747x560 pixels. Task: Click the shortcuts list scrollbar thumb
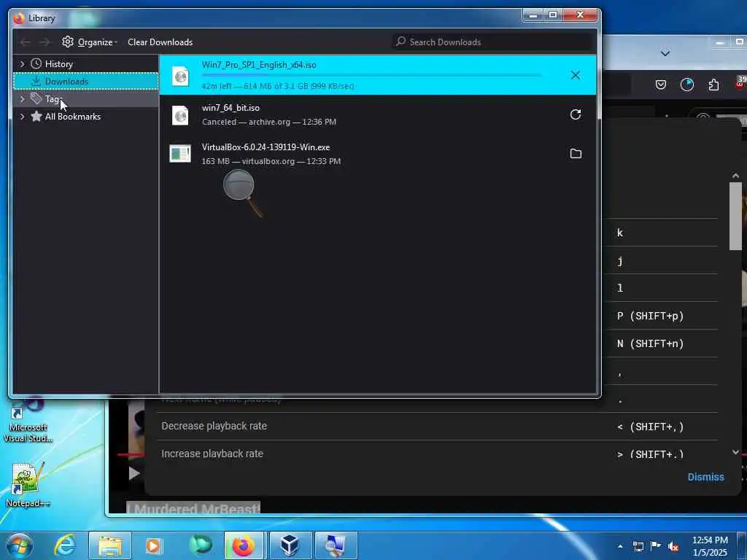coord(735,216)
